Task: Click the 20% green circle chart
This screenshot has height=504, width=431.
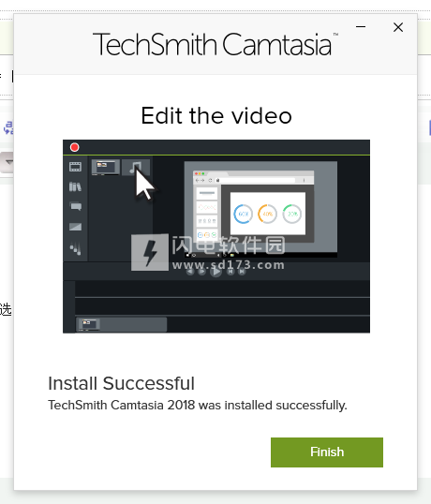Action: [x=291, y=214]
